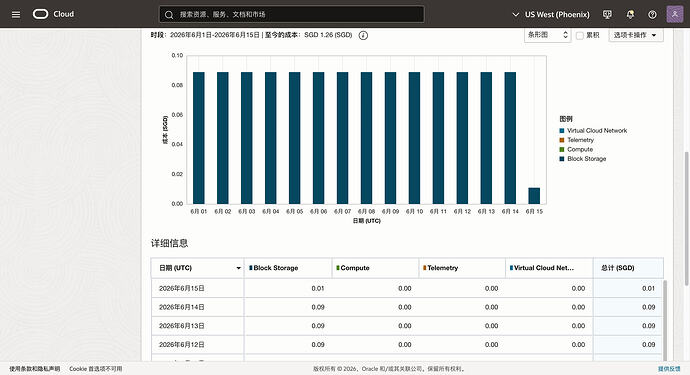The height and width of the screenshot is (375, 690).
Task: Click the Telemetry column header
Action: tap(462, 268)
